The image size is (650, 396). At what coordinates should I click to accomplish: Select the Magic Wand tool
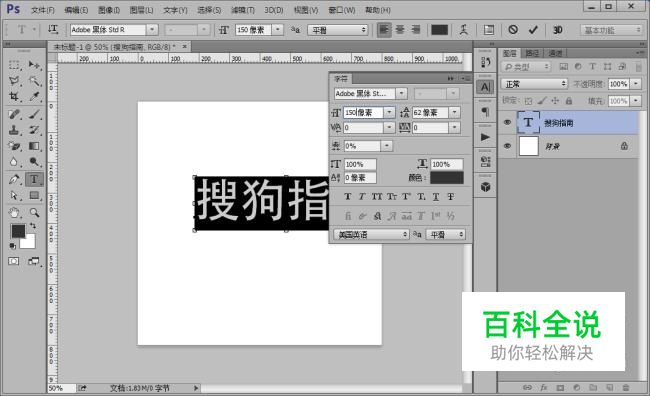(34, 80)
